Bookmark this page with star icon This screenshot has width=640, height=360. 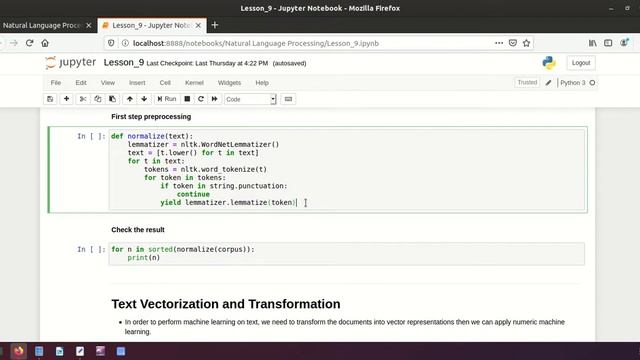pyautogui.click(x=527, y=43)
